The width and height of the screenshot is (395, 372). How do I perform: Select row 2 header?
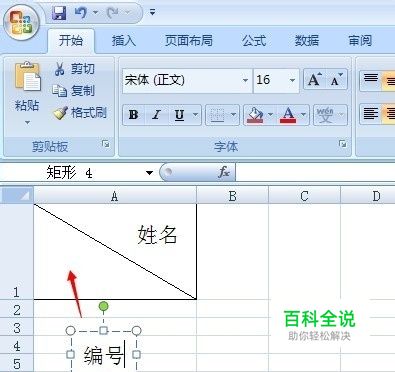(x=16, y=309)
